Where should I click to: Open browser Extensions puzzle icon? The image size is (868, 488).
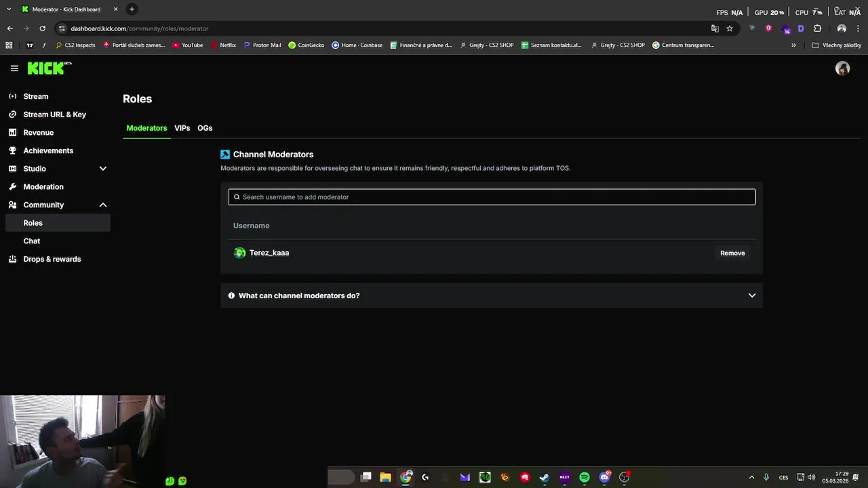pos(817,28)
